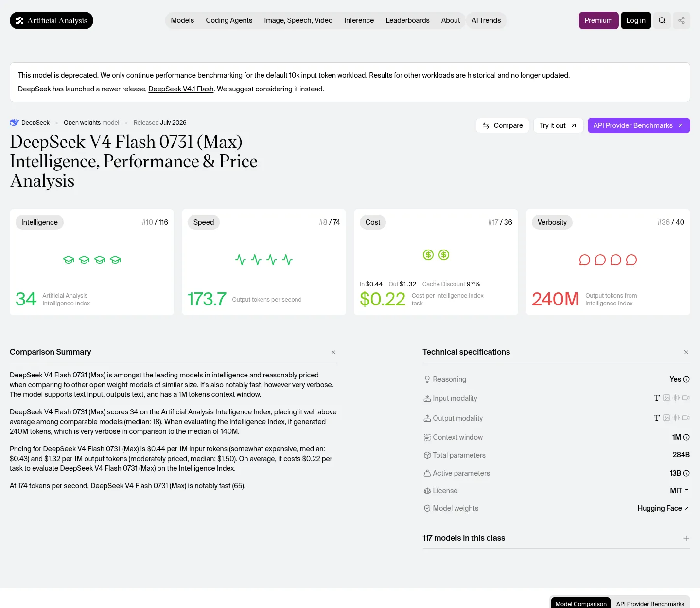The height and width of the screenshot is (608, 700).
Task: Show info icon beside Active parameters 13B
Action: pyautogui.click(x=686, y=473)
